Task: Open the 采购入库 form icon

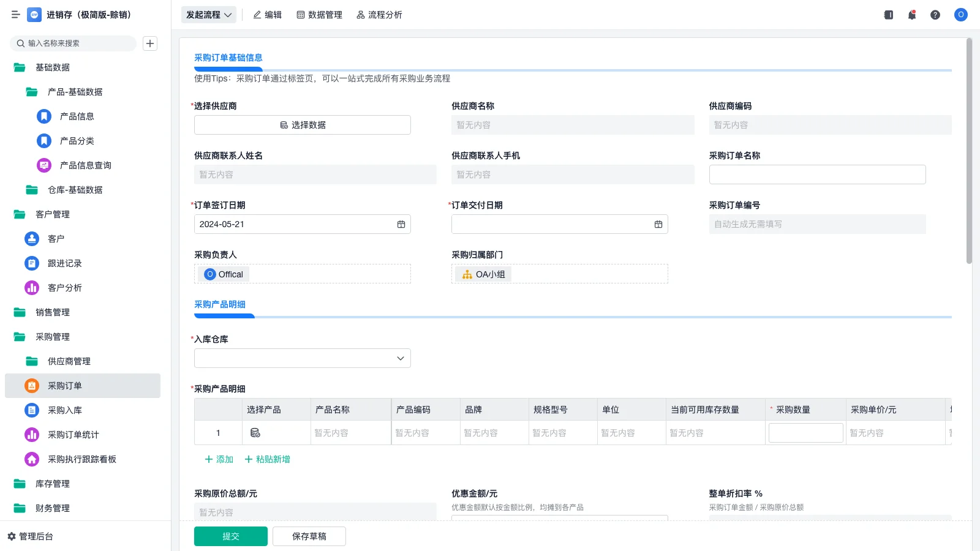Action: 32,410
